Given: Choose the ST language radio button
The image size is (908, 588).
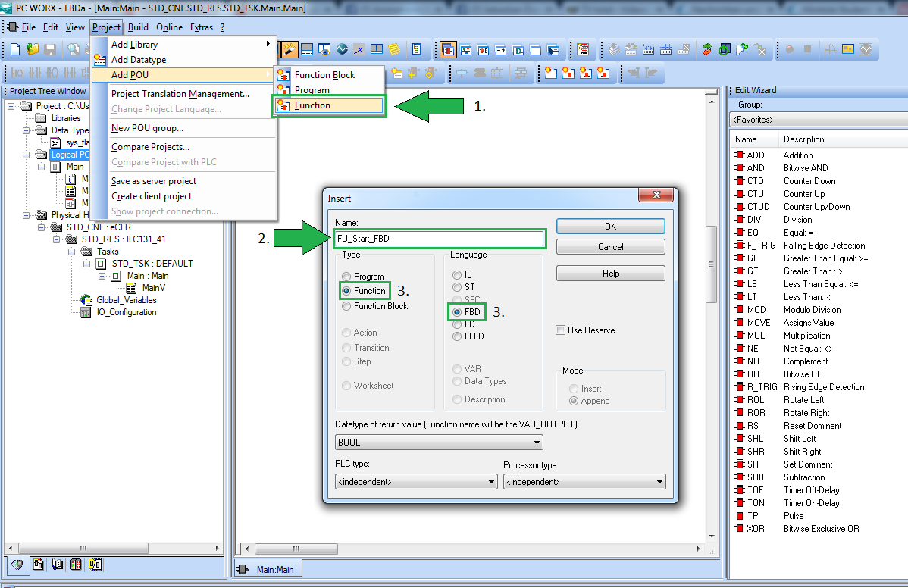Looking at the screenshot, I should [457, 287].
